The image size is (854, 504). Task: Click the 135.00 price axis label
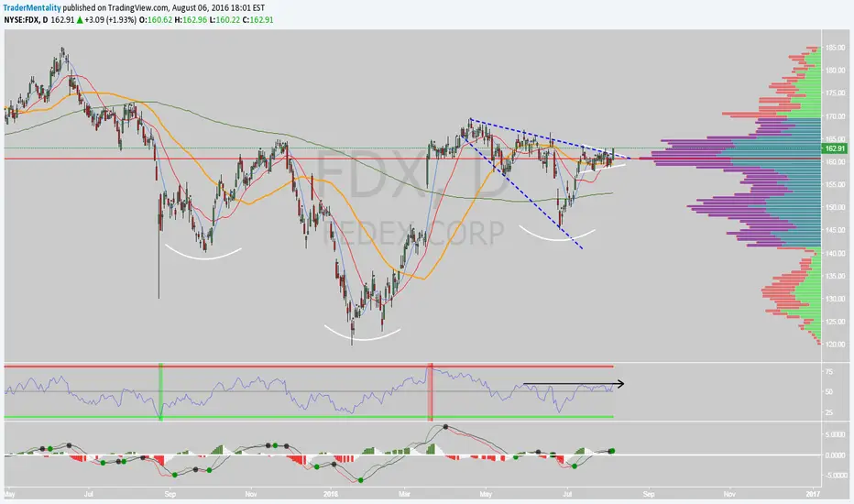835,276
